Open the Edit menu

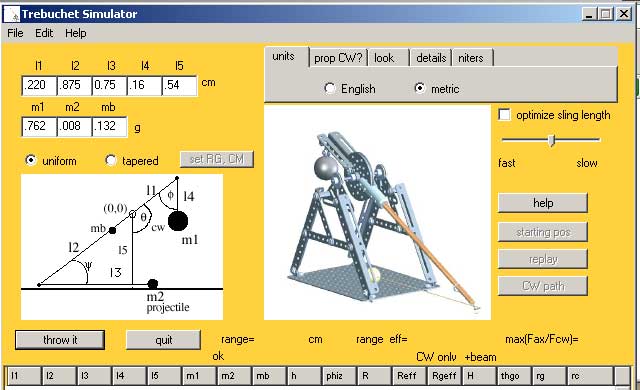click(x=44, y=33)
